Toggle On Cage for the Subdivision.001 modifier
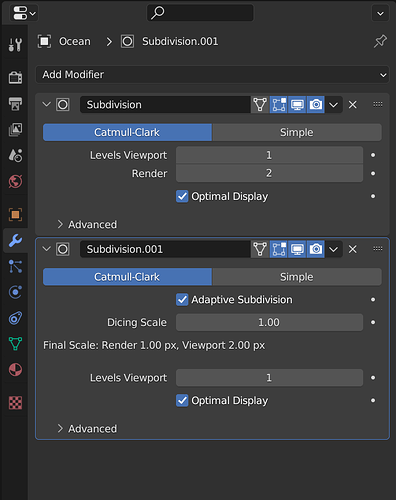Image resolution: width=396 pixels, height=500 pixels. tap(260, 249)
